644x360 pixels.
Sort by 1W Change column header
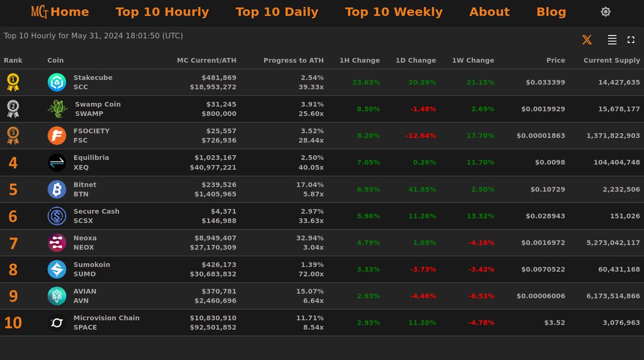(x=473, y=60)
